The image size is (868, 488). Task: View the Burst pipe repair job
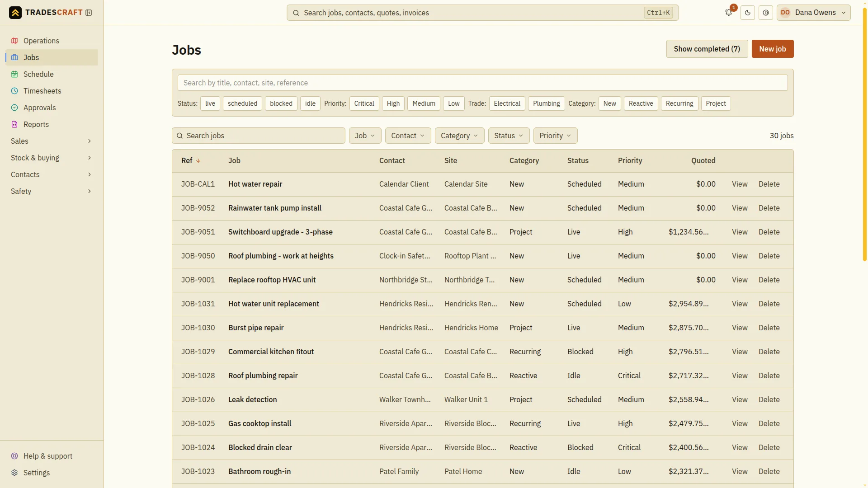click(x=740, y=328)
